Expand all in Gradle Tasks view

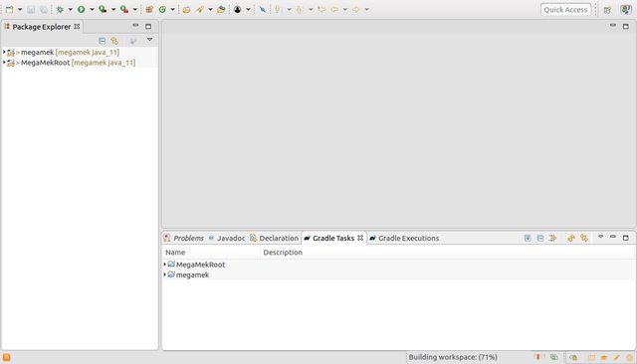coord(528,239)
